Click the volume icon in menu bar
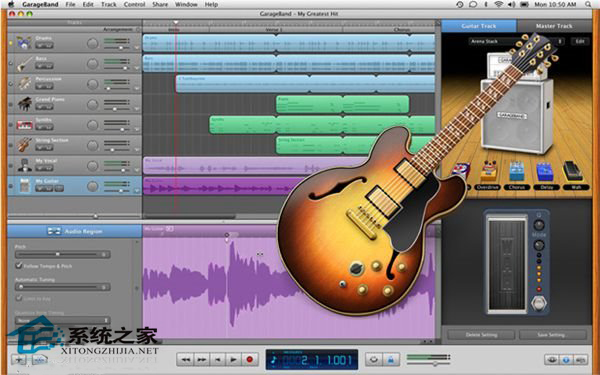Viewport: 600px width, 375px height. click(x=511, y=5)
